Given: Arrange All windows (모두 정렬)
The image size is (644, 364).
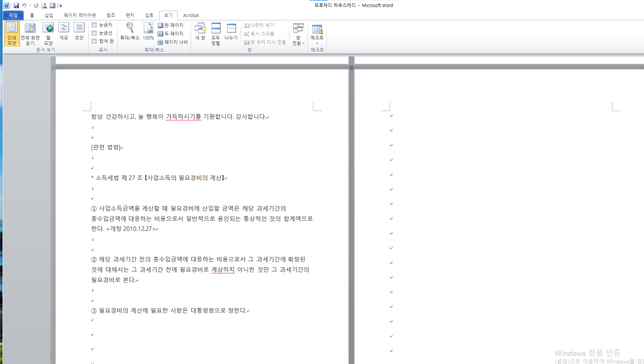Looking at the screenshot, I should click(x=216, y=34).
